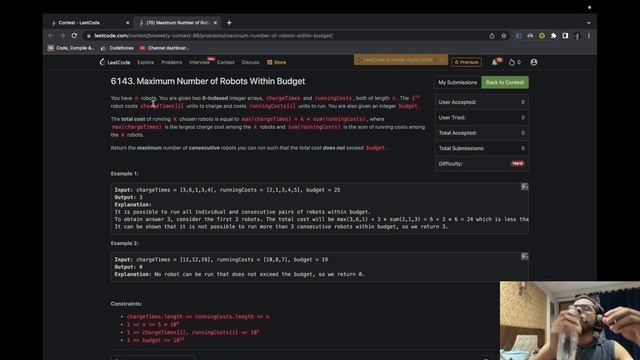Click the address bar URL
The width and height of the screenshot is (640, 360).
pos(213,36)
